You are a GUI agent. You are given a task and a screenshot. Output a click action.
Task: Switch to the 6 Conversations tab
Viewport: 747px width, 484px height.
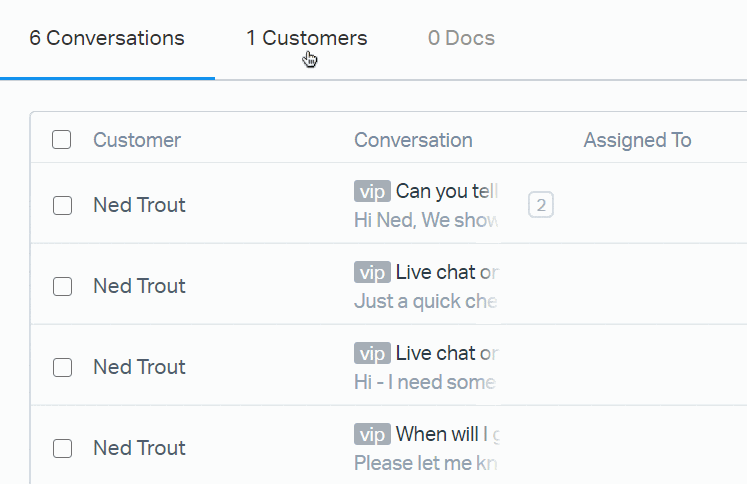[x=107, y=38]
